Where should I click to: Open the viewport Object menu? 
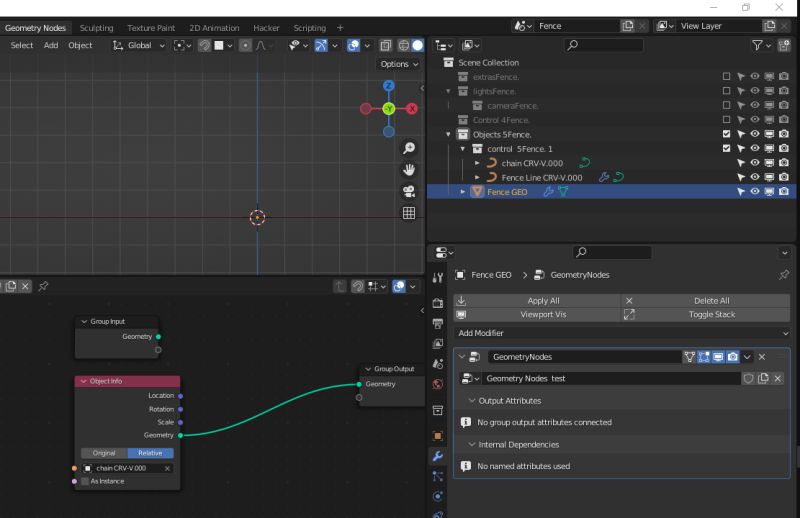tap(80, 45)
